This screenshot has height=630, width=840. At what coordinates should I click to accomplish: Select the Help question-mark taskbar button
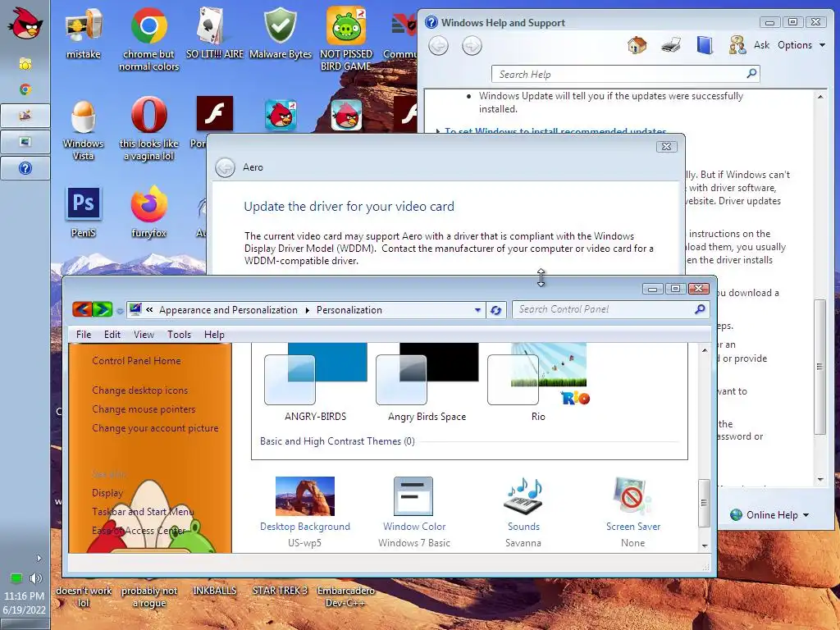point(25,168)
